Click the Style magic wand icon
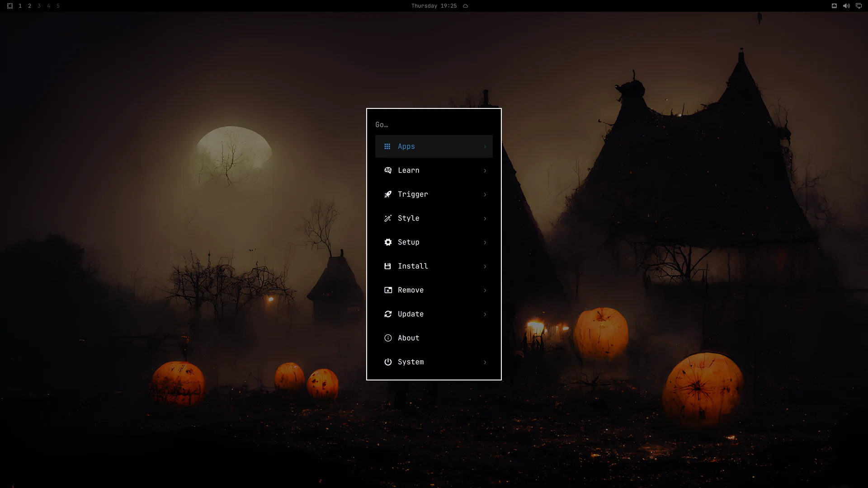Screen dimensions: 868x488 tap(388, 218)
